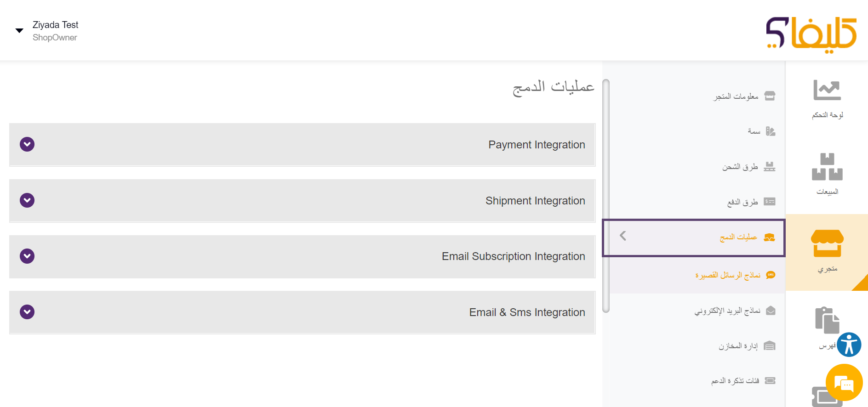Select the My Store shop icon (متجري)

click(x=827, y=243)
